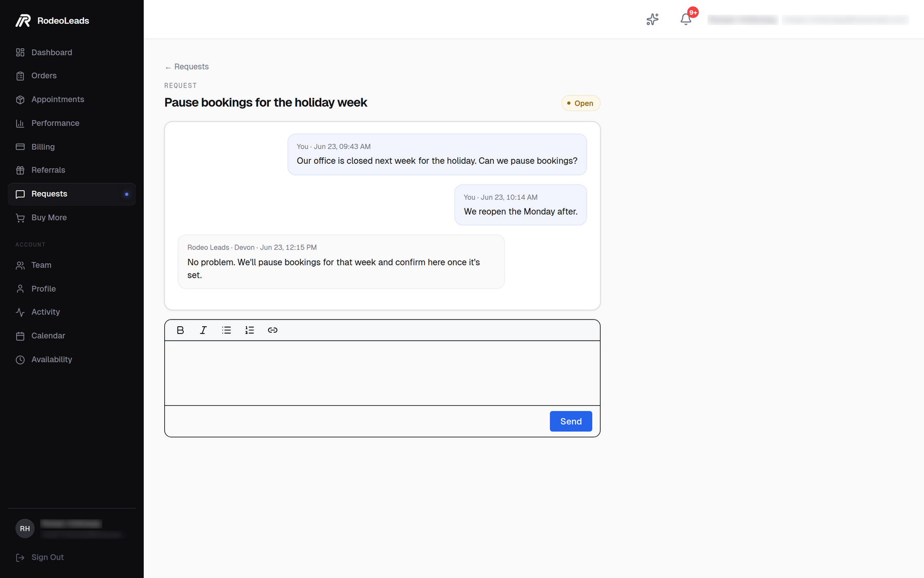Click the Buy More cart icon
The image size is (924, 578).
[x=20, y=218]
